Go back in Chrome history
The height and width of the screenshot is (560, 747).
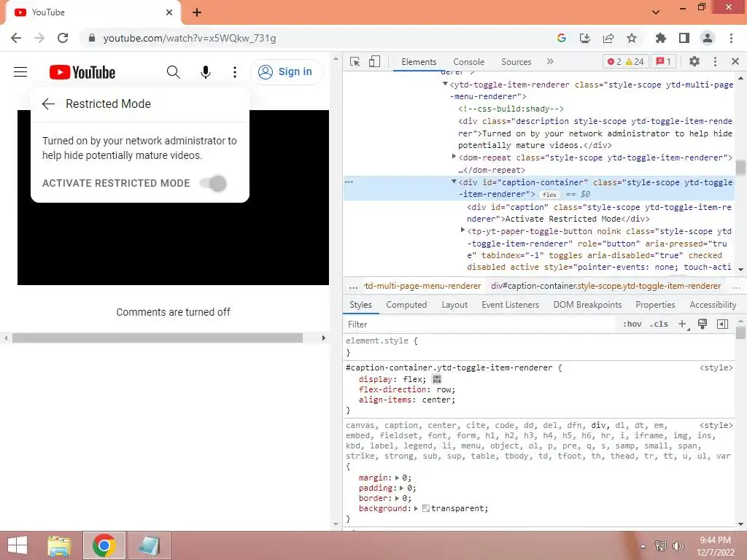point(16,38)
